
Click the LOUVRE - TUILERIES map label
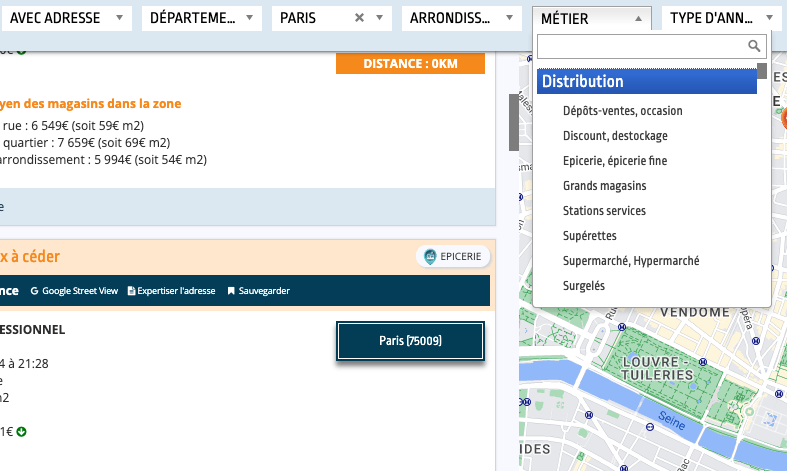[657, 369]
